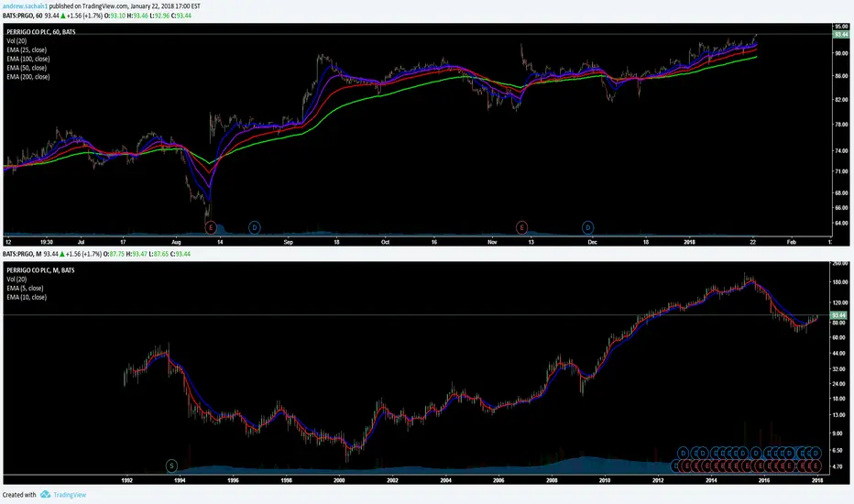Click the 'PERRIGO CO PLC, 60, BATS' title
Viewport: 854px width, 504px height.
point(41,32)
